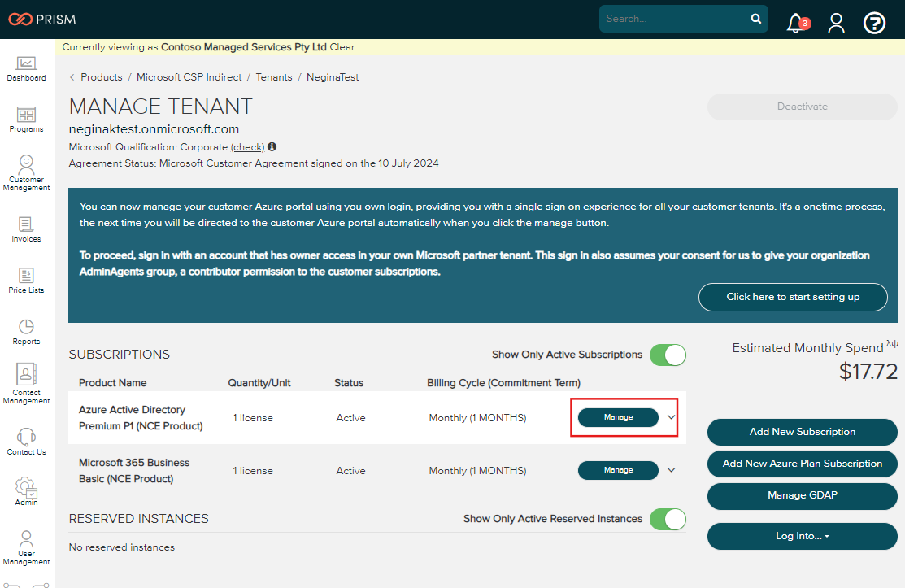905x588 pixels.
Task: Expand Microsoft 365 Business Basic row
Action: click(671, 470)
